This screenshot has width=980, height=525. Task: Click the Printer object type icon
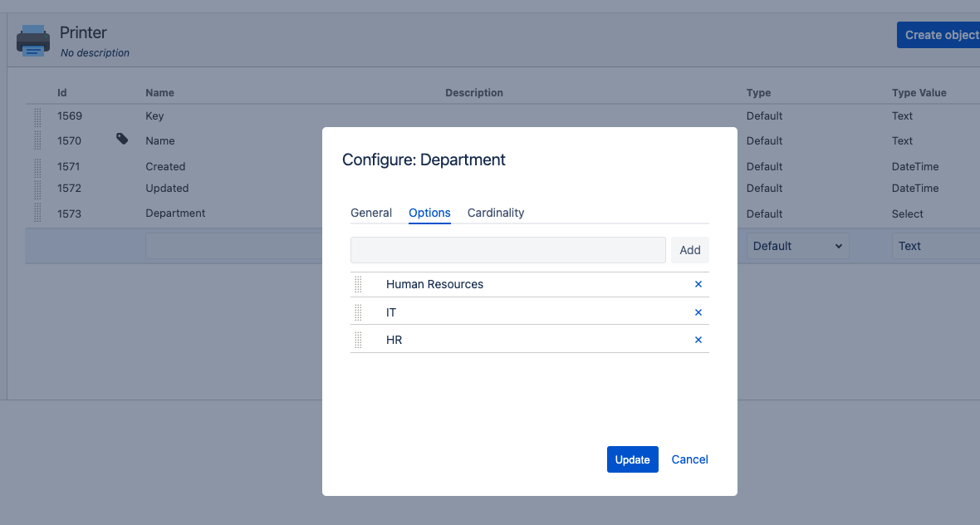tap(33, 41)
